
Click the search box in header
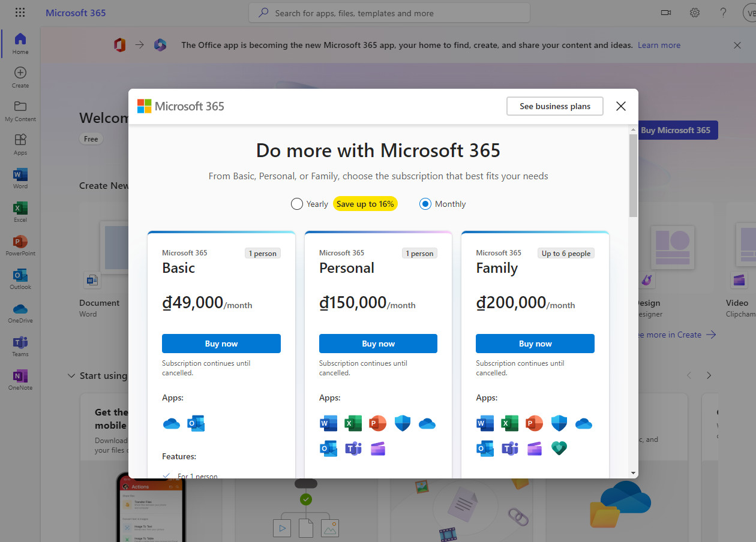(x=389, y=13)
